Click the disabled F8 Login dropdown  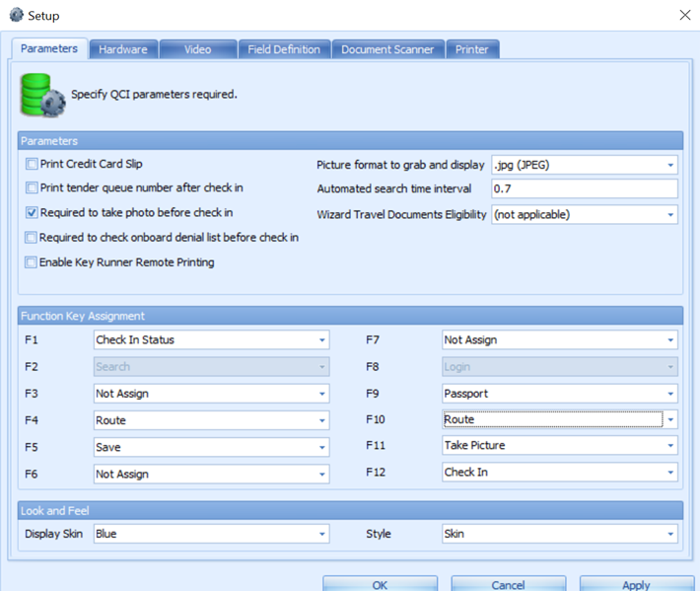(560, 367)
